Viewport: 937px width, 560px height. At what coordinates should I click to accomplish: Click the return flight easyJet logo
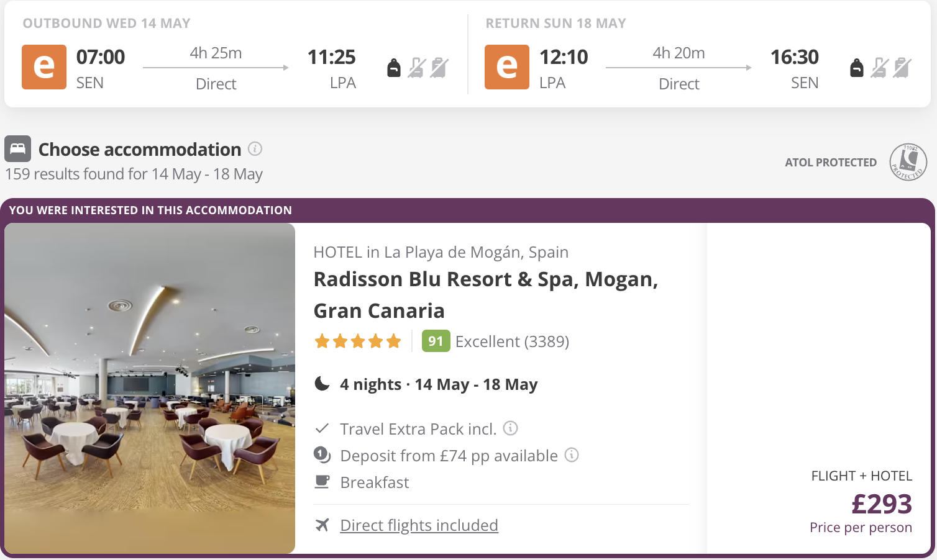(507, 67)
